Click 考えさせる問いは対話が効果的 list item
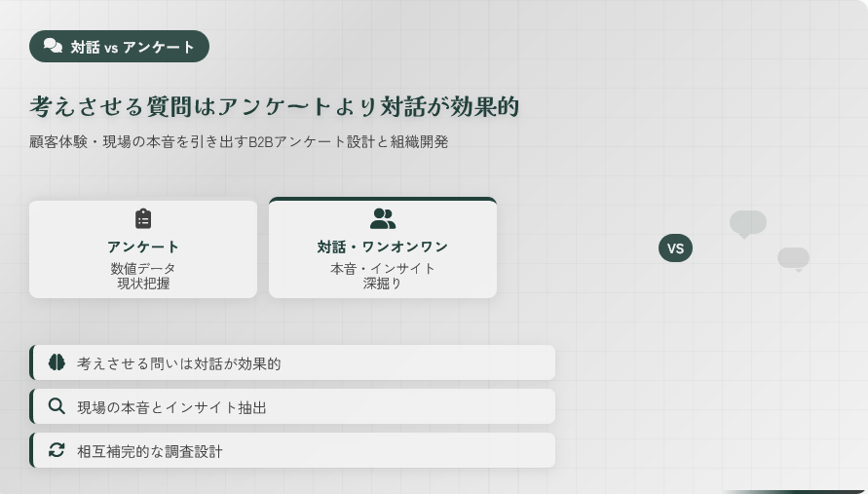The image size is (868, 494). point(292,362)
